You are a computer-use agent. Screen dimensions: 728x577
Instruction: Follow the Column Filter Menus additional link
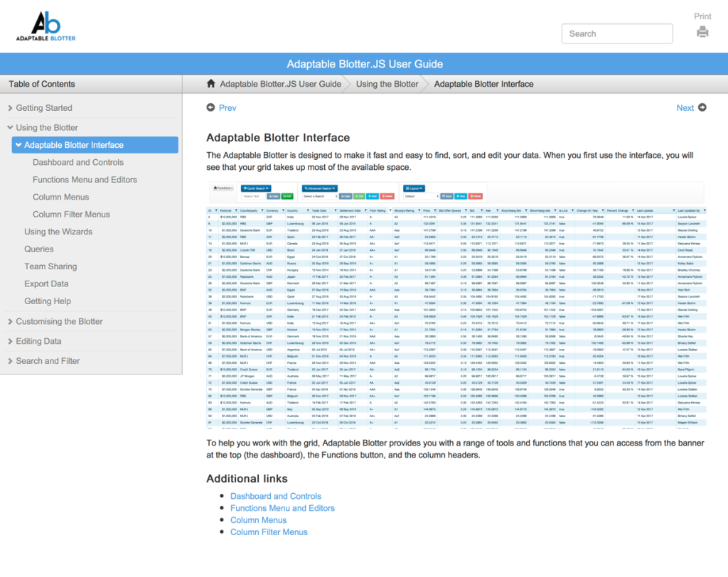269,532
